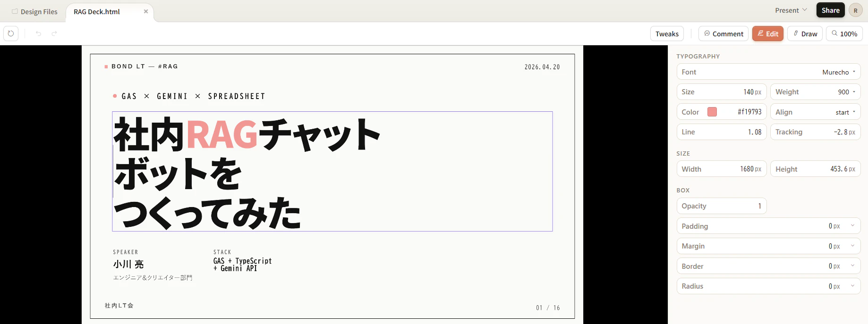
Task: Click the pink RAG text in the headline
Action: 222,135
